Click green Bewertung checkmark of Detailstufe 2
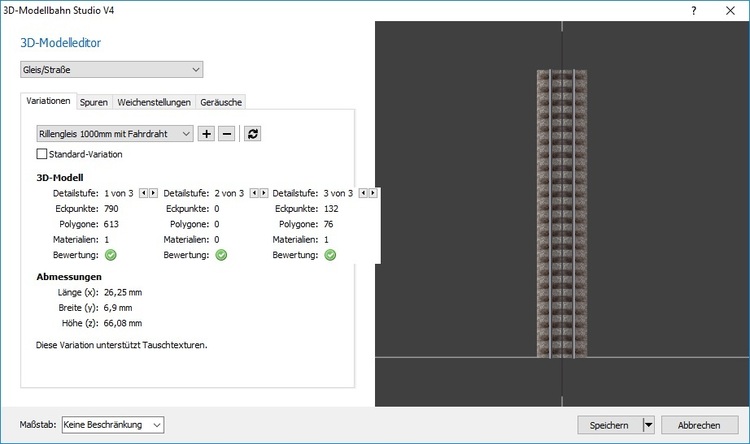The width and height of the screenshot is (750, 444). 221,255
